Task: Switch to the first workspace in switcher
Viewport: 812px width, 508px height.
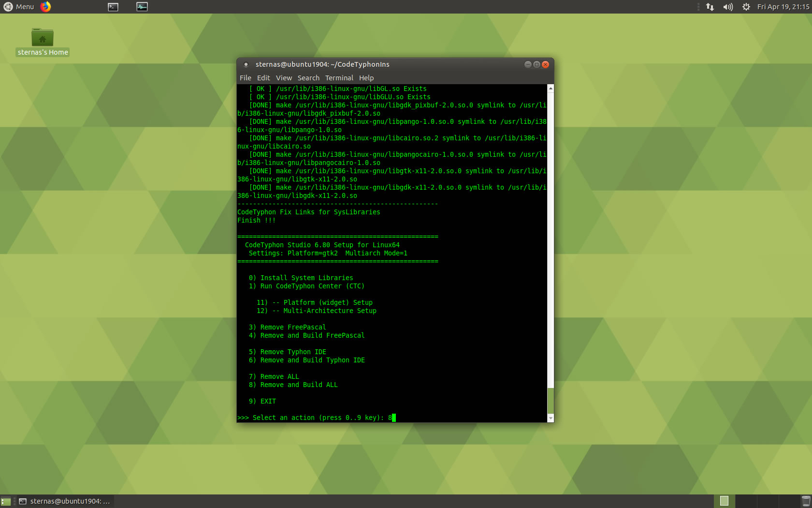Action: point(724,501)
